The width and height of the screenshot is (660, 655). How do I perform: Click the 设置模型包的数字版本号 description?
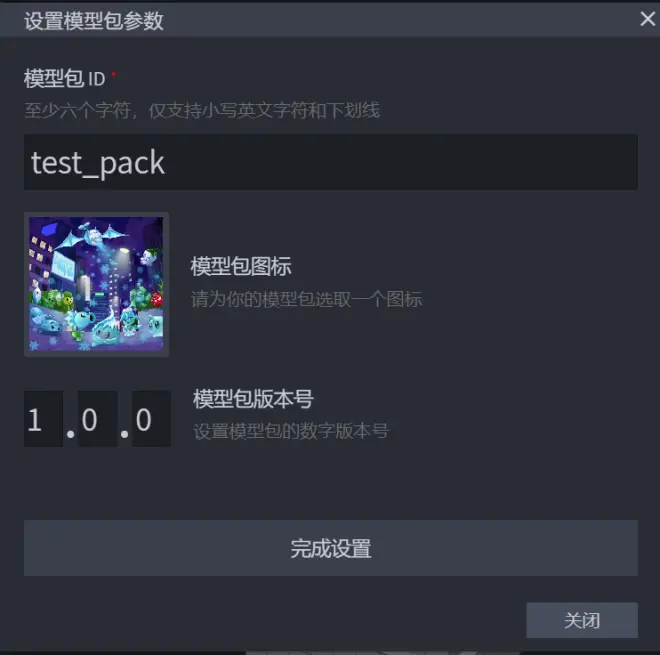291,431
